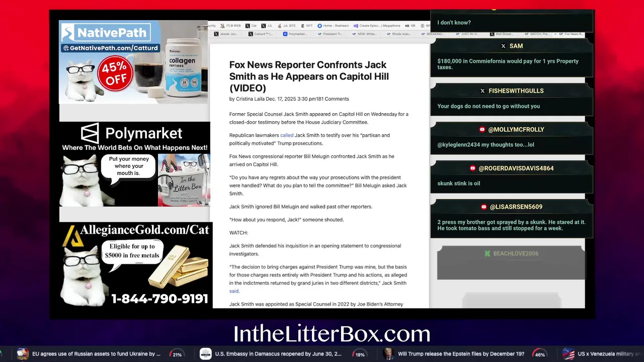
Task: Open the 181 Comments link
Action: coord(333,99)
